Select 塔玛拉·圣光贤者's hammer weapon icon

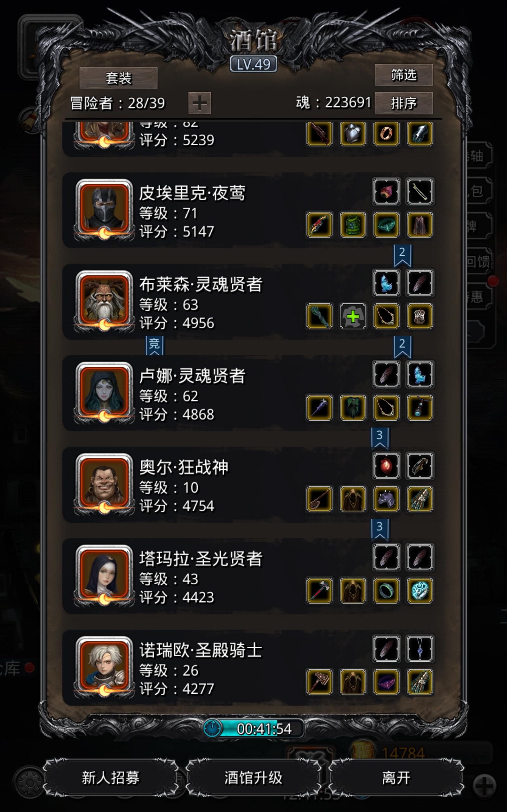click(319, 590)
